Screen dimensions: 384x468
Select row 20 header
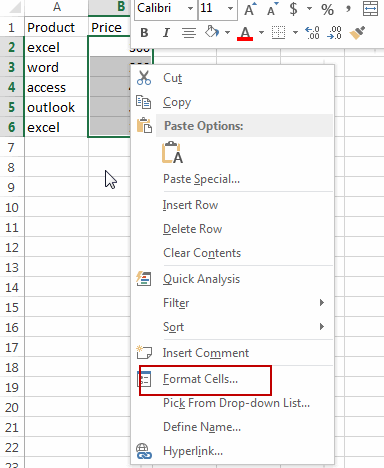tap(12, 407)
